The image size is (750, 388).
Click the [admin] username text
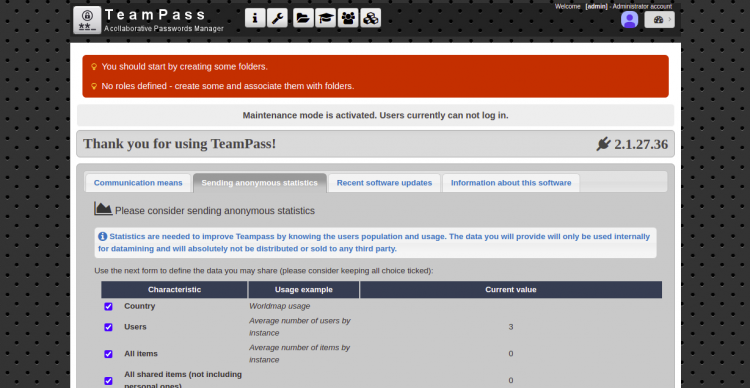[x=596, y=7]
